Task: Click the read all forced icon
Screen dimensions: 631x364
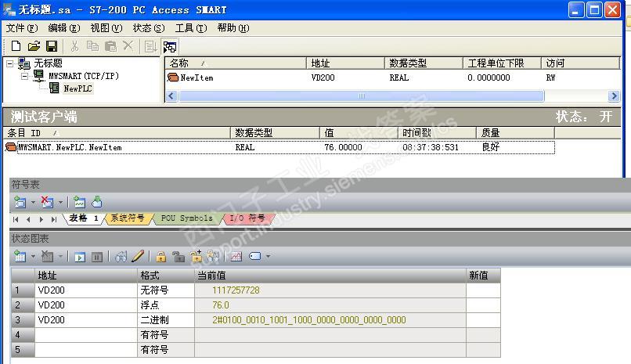Action: [x=213, y=257]
